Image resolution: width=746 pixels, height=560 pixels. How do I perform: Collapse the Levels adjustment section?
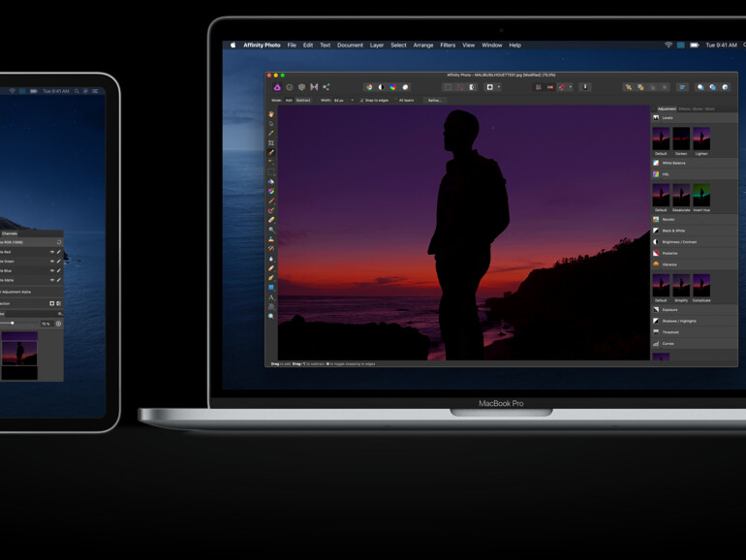694,117
